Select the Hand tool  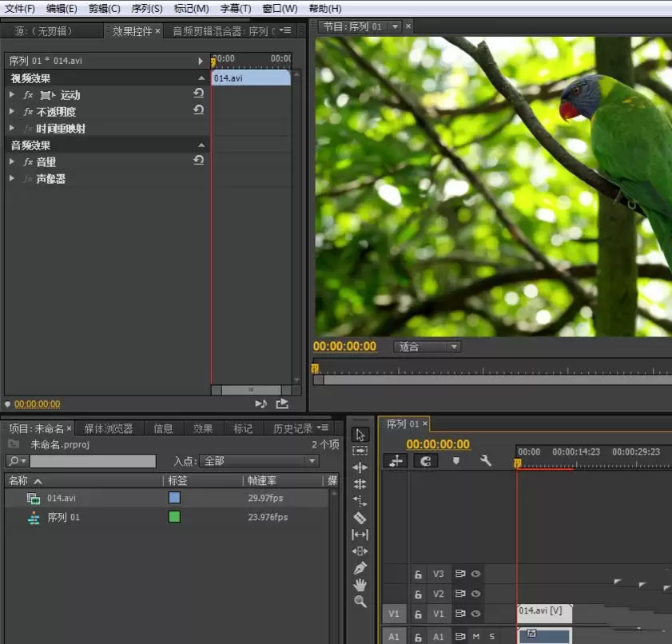[x=360, y=585]
